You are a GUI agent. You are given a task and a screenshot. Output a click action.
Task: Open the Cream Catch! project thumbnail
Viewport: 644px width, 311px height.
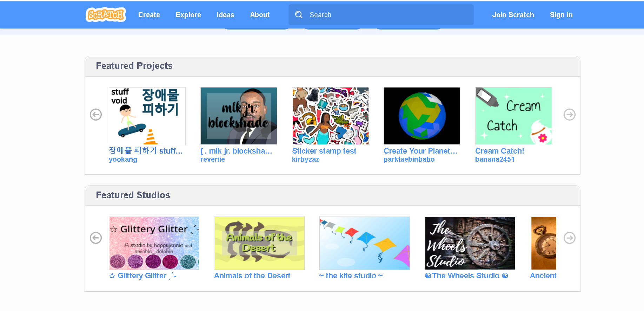(x=513, y=116)
